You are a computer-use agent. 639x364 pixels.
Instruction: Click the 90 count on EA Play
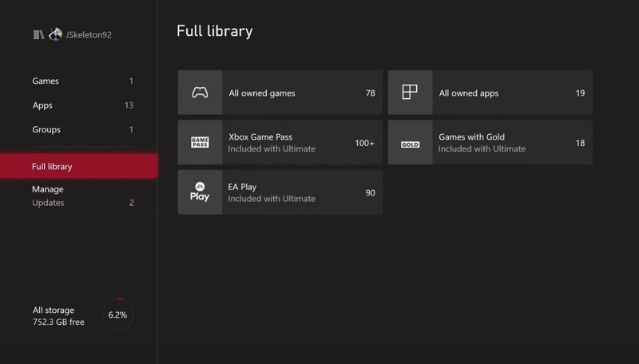(x=370, y=193)
